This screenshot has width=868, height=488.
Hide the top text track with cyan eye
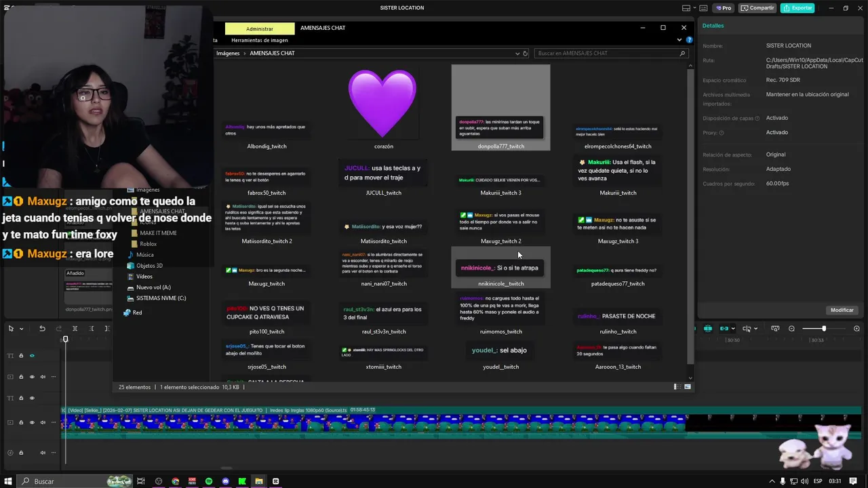tap(32, 356)
